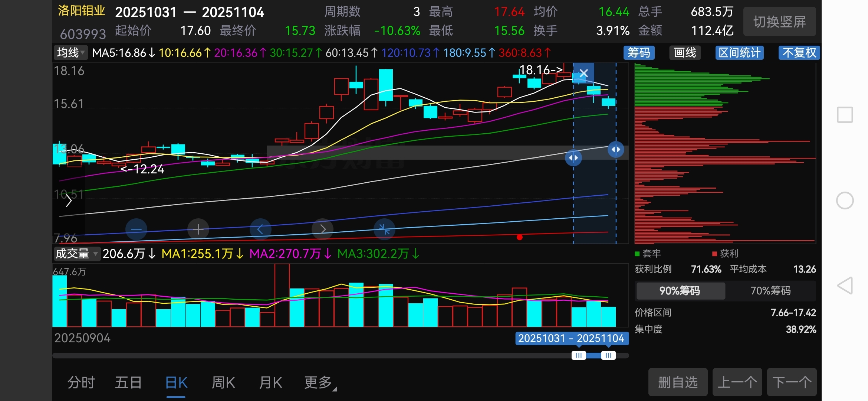Click the zoom in plus chart button
The image size is (868, 401).
click(x=198, y=229)
